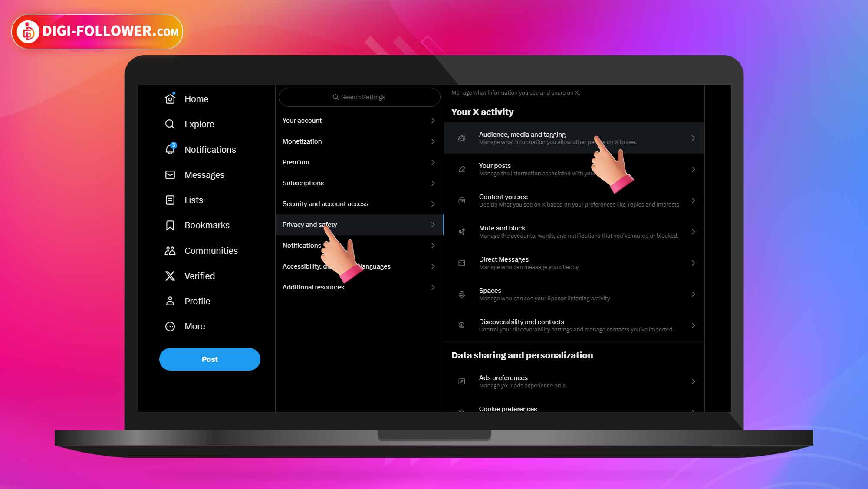868x489 pixels.
Task: Open Your posts management settings
Action: (574, 169)
